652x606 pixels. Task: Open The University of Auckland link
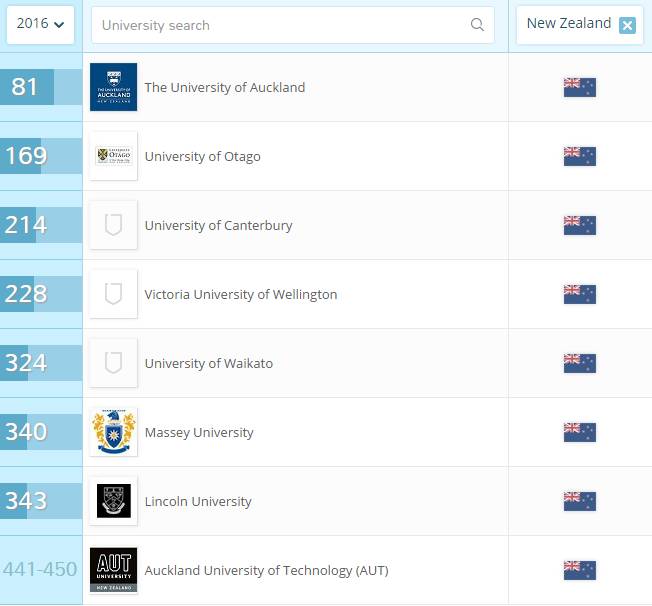point(225,87)
